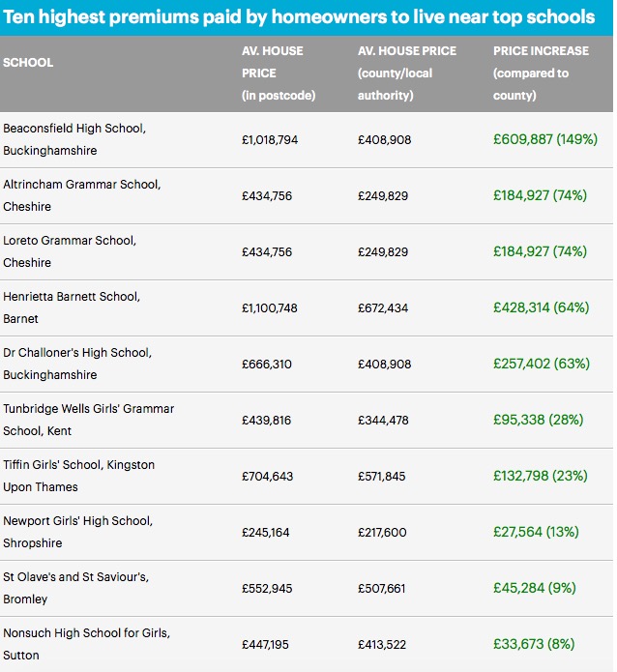Select Loreto Grammar School, Cheshire

pos(70,251)
